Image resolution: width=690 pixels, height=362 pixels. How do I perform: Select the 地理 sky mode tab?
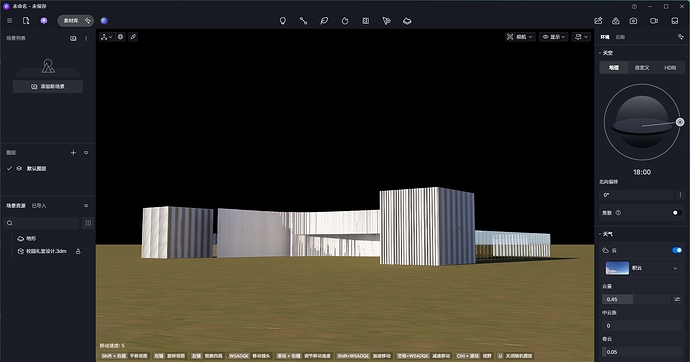pos(614,68)
